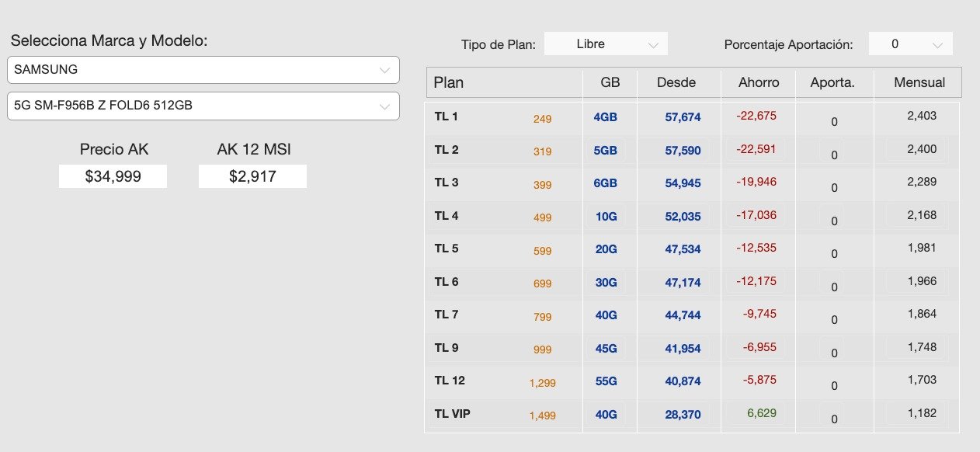The height and width of the screenshot is (452, 980).
Task: Click the Aporta. field for TL 3
Action: [x=835, y=187]
